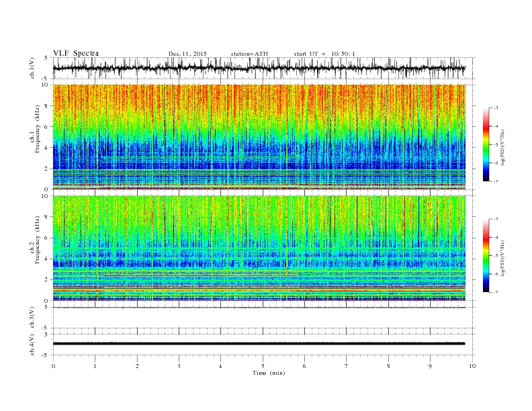532x411 pixels.
Task: Click the ch.3(V) axis label
Action: [x=32, y=318]
